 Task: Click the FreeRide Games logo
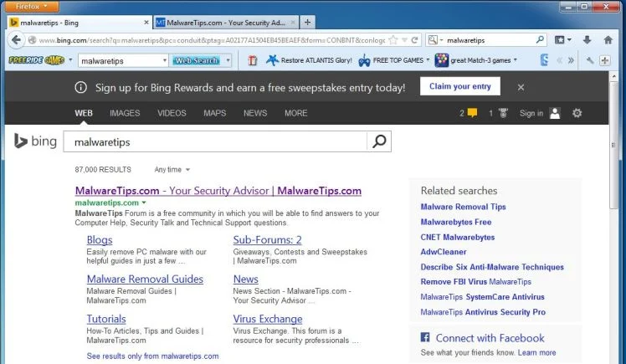[37, 60]
